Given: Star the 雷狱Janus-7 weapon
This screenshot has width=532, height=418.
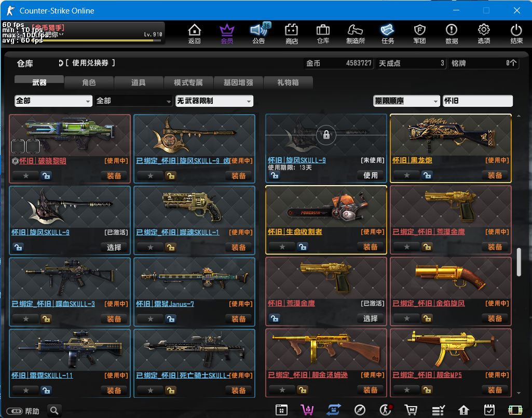Looking at the screenshot, I should click(151, 318).
